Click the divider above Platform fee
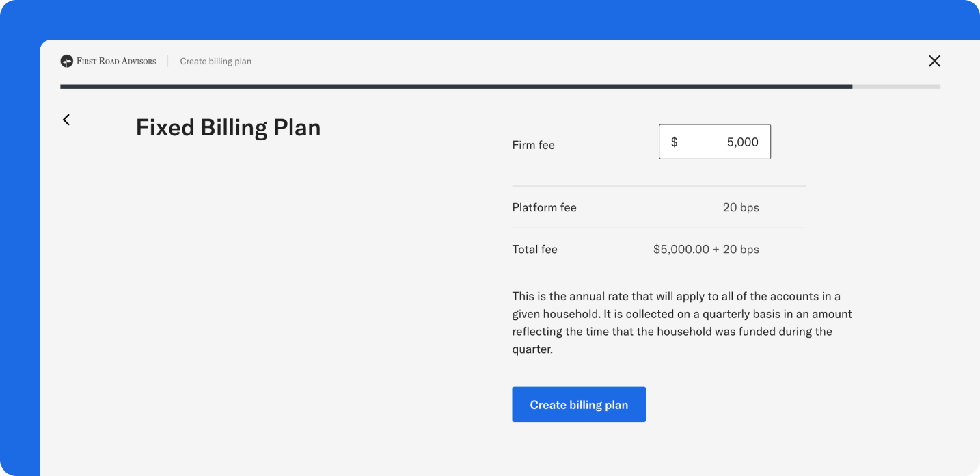The width and height of the screenshot is (980, 476). (x=659, y=186)
